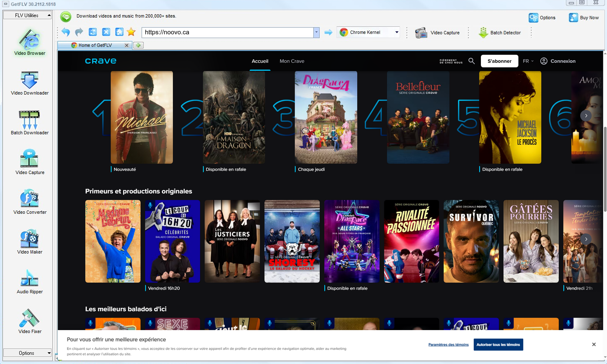Open the FR language dropdown

point(528,61)
